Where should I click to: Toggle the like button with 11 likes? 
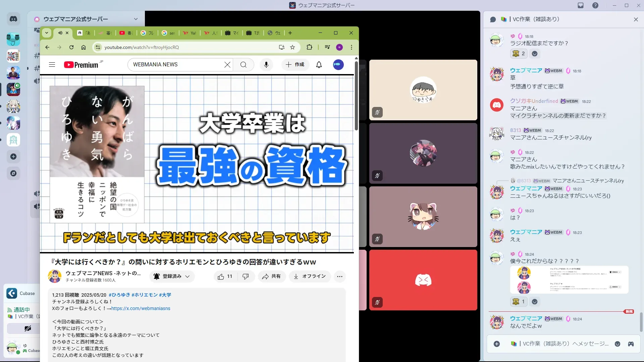(225, 277)
